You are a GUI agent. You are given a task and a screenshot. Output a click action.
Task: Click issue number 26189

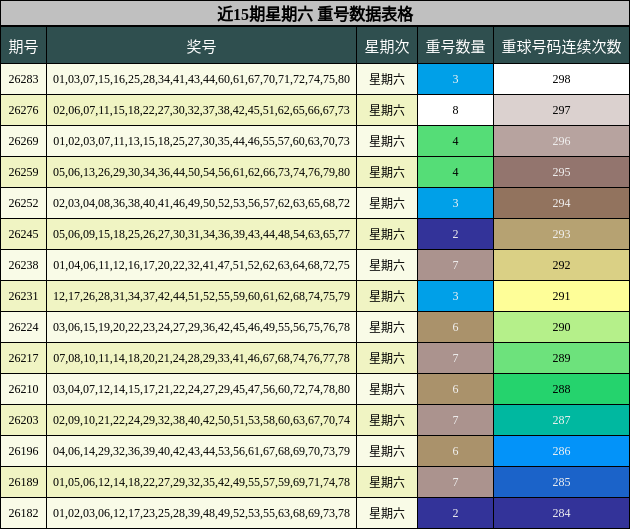(23, 482)
